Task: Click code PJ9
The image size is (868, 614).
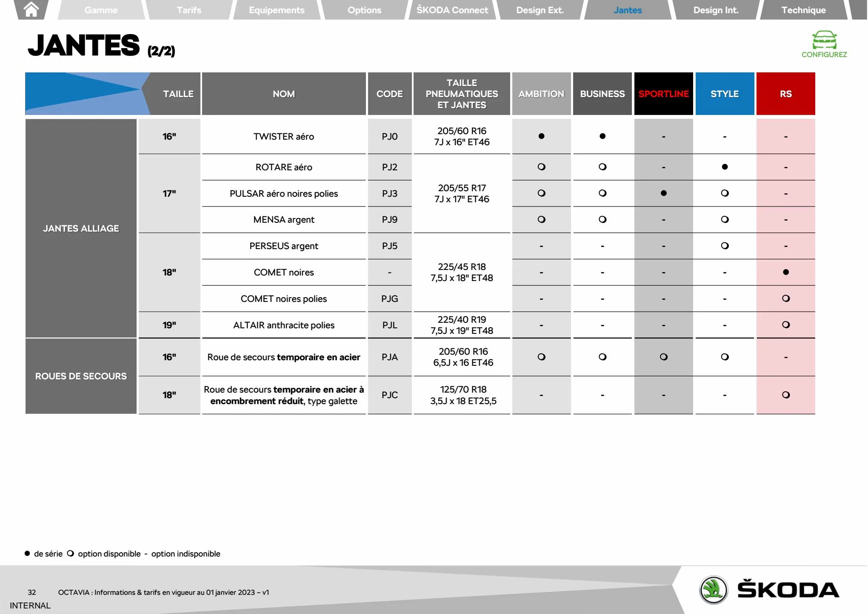Action: pyautogui.click(x=390, y=220)
